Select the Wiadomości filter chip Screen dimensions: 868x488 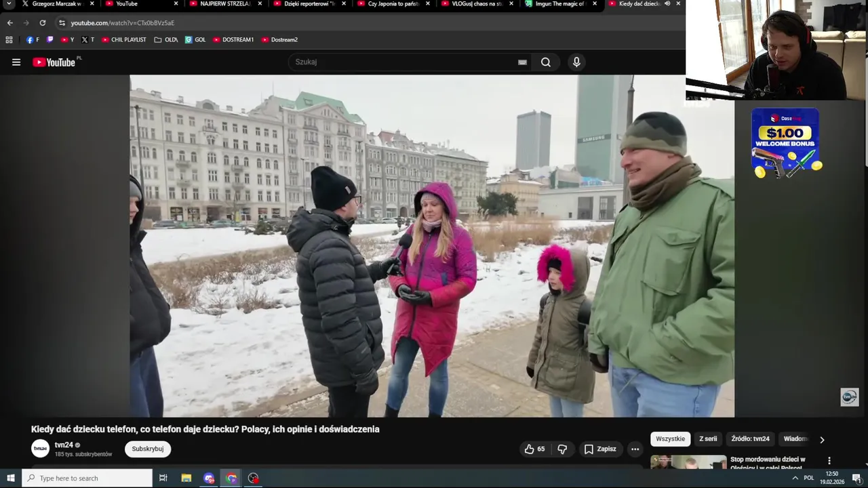click(x=795, y=439)
